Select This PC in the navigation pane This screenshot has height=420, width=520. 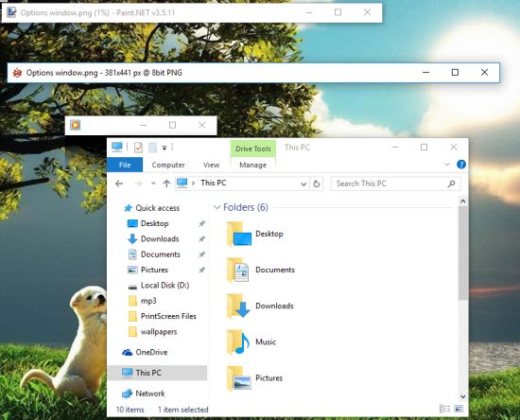pos(157,373)
